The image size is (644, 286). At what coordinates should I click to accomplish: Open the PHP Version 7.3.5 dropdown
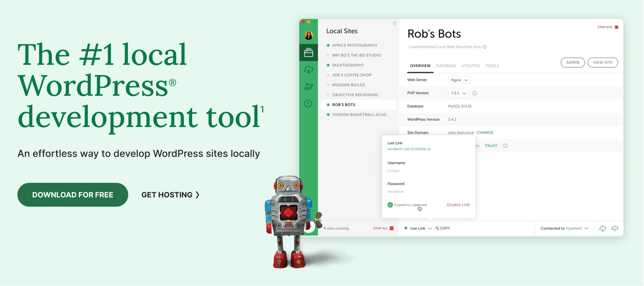point(458,93)
